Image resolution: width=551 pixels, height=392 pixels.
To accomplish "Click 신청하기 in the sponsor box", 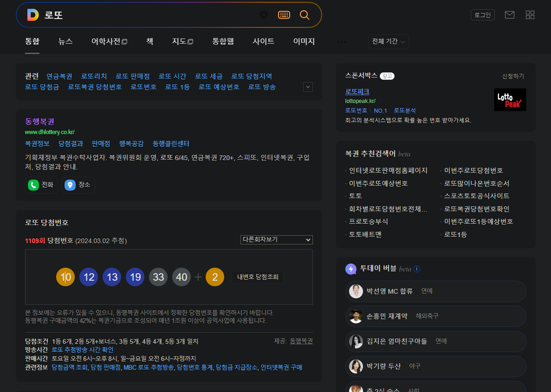I will tap(513, 76).
